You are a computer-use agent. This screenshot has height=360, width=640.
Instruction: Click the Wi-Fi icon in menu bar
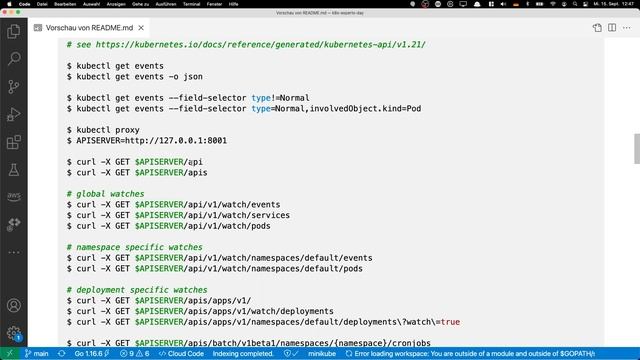[553, 4]
